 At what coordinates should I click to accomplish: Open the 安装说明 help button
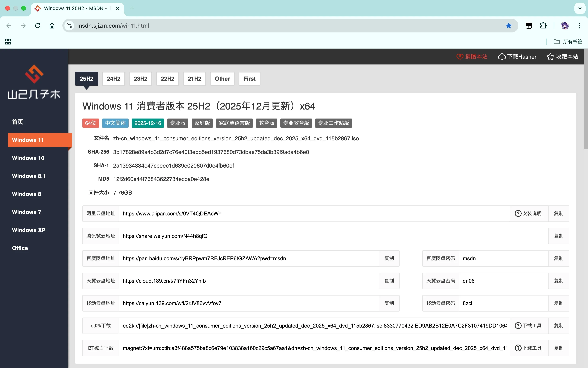click(x=529, y=213)
